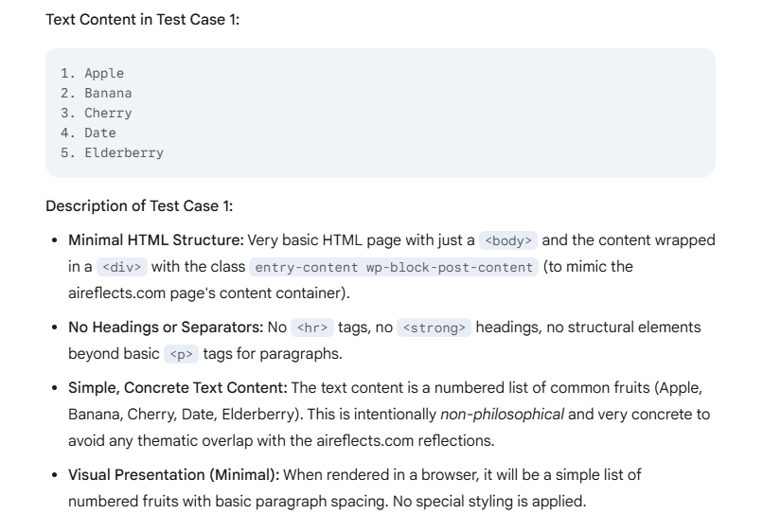The image size is (763, 532).
Task: Click the bold "Minimal HTML Structure:" label
Action: (x=155, y=240)
